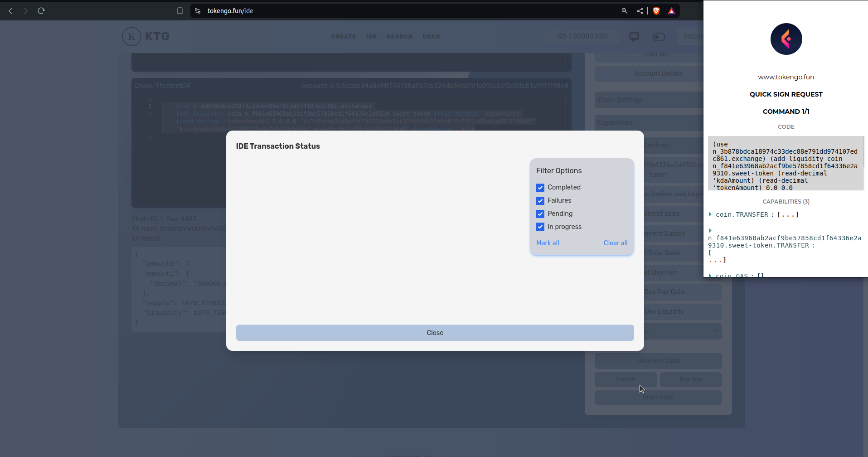The image size is (868, 457).
Task: Open the DOCS menu item
Action: 431,37
